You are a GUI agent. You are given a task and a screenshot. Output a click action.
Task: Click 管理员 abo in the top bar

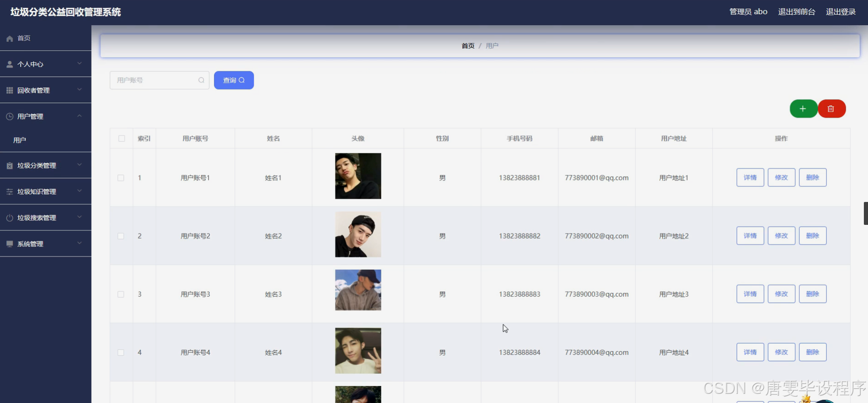point(748,12)
